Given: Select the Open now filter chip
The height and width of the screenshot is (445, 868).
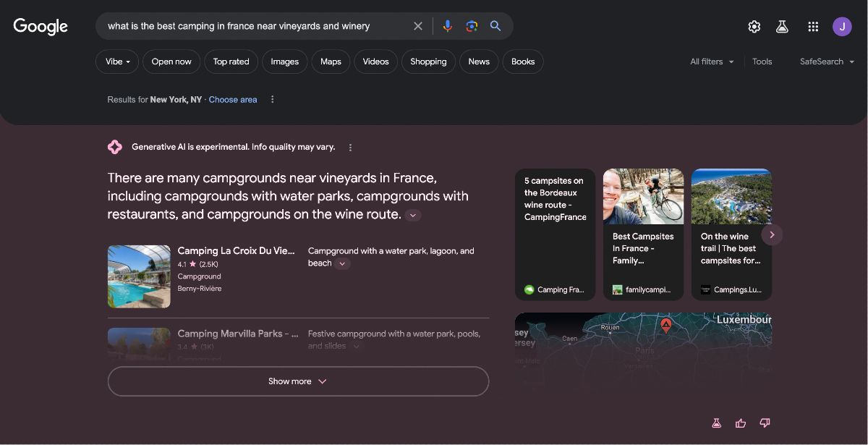Looking at the screenshot, I should tap(171, 62).
